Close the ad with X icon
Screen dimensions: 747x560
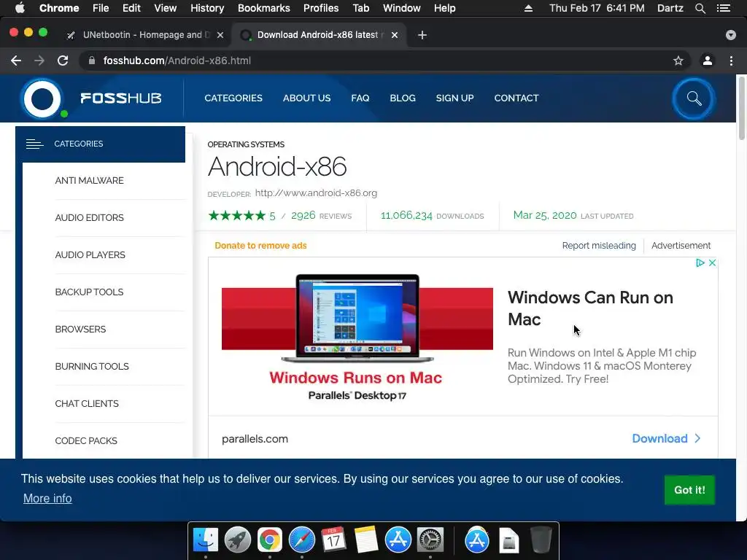[712, 262]
